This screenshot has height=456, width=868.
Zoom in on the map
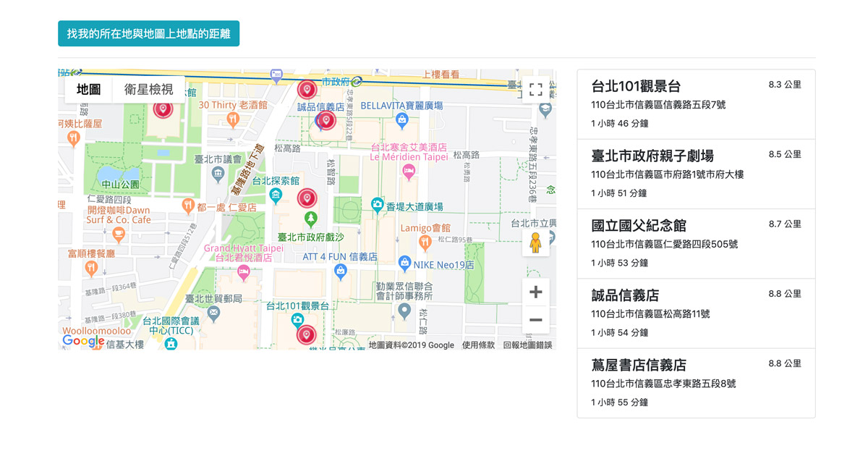coord(535,292)
